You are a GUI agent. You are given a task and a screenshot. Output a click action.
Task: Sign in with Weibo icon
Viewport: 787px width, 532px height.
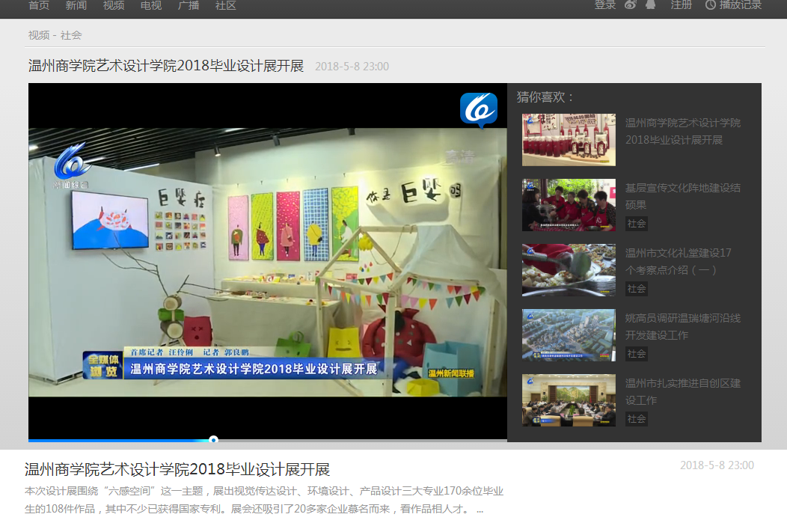point(631,4)
